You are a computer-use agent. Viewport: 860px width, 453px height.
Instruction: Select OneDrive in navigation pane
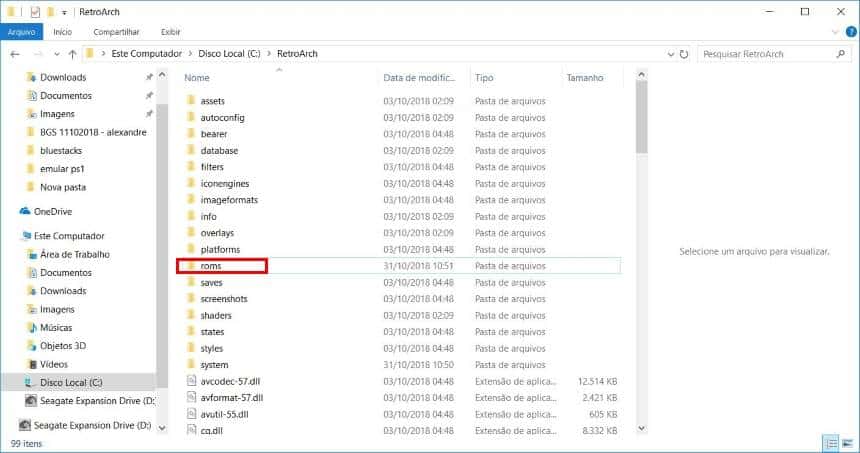pyautogui.click(x=53, y=211)
